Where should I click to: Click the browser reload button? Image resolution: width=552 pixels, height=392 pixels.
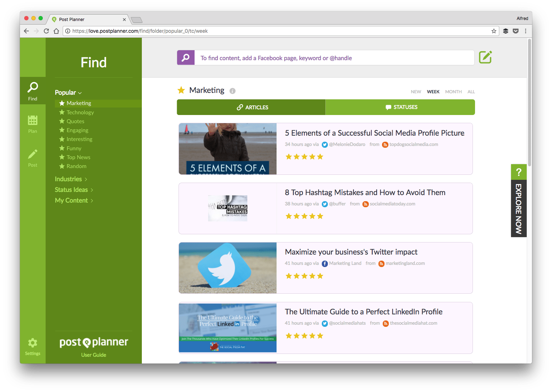click(x=46, y=31)
